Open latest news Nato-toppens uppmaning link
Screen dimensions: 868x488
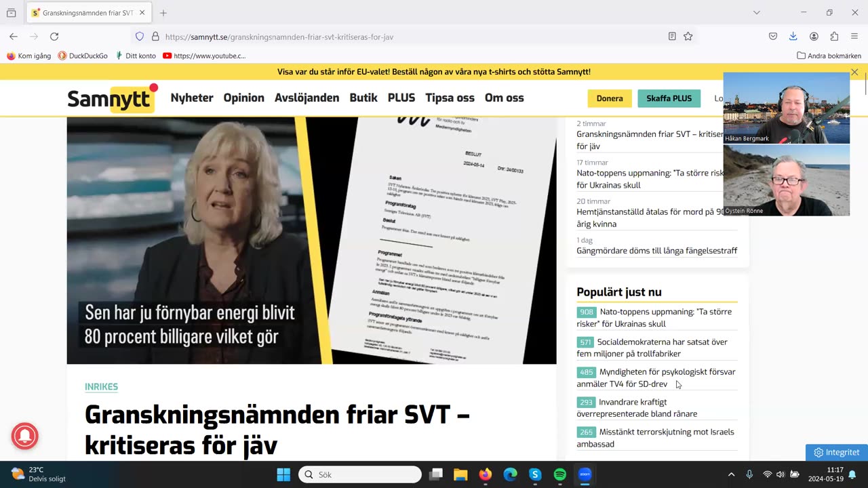pyautogui.click(x=650, y=179)
